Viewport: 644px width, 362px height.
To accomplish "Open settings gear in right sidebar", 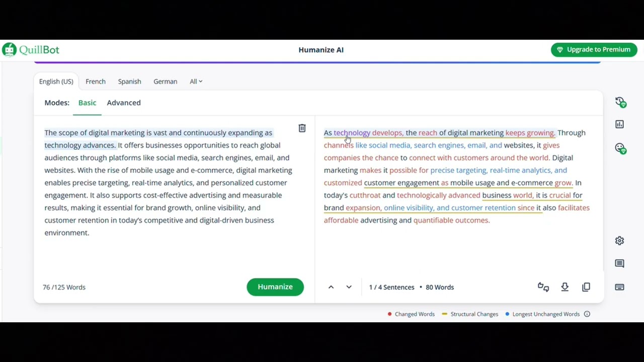I will (x=620, y=241).
